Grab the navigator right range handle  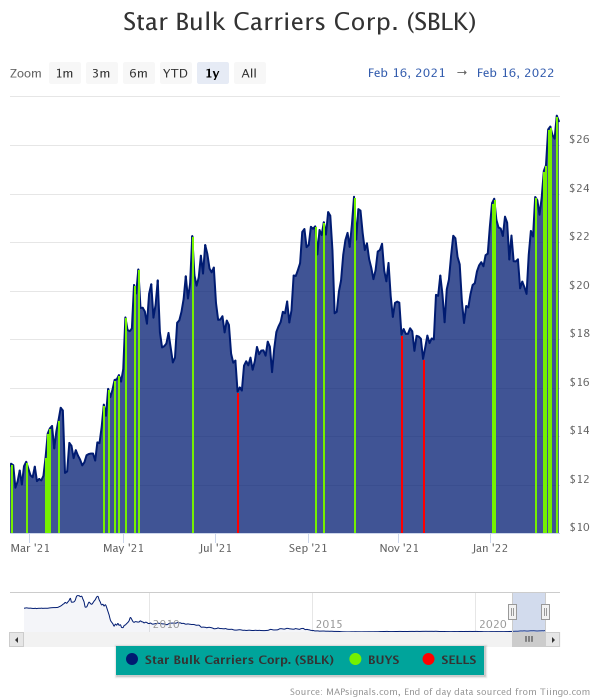pyautogui.click(x=545, y=611)
